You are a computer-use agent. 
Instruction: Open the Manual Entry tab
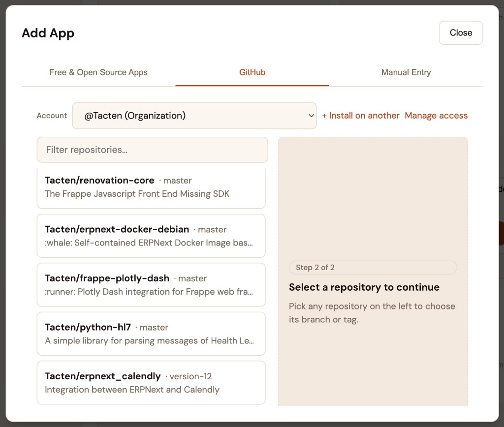click(x=406, y=72)
